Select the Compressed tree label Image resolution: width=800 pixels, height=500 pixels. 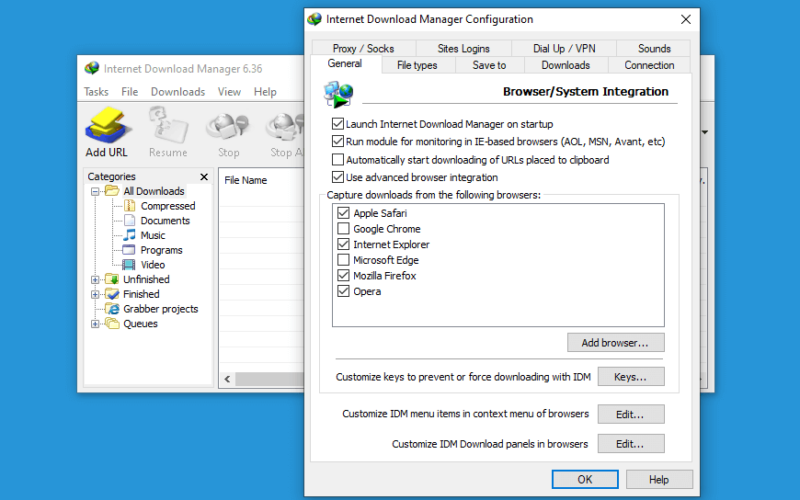point(168,206)
